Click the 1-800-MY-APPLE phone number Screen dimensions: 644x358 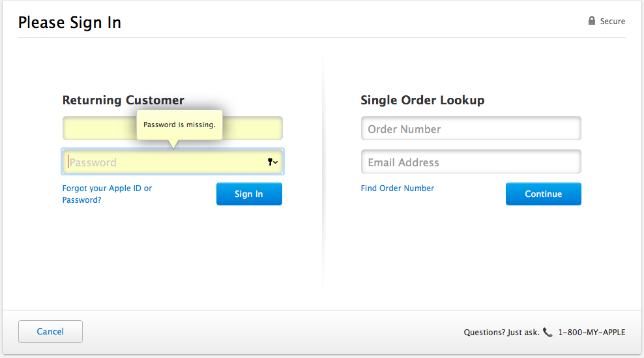[x=591, y=332]
